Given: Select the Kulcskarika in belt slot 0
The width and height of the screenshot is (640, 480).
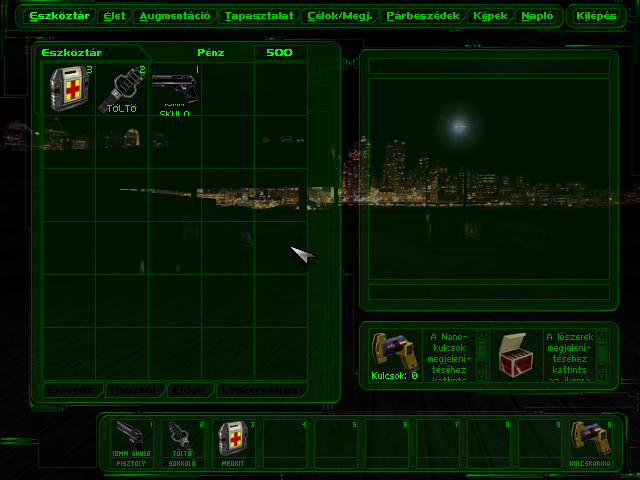Looking at the screenshot, I should click(590, 443).
